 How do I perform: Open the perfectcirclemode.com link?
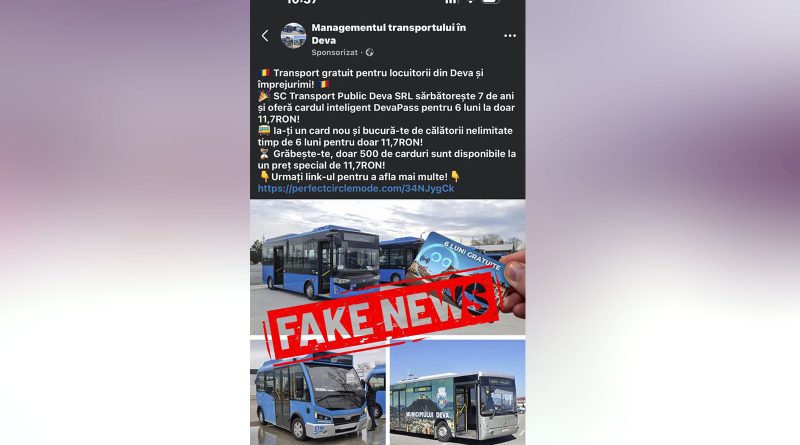[356, 188]
